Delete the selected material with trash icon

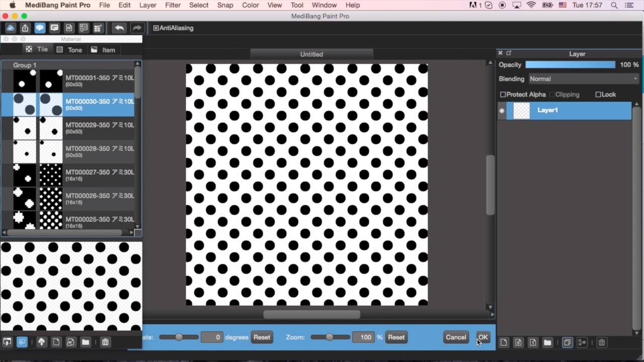click(105, 342)
